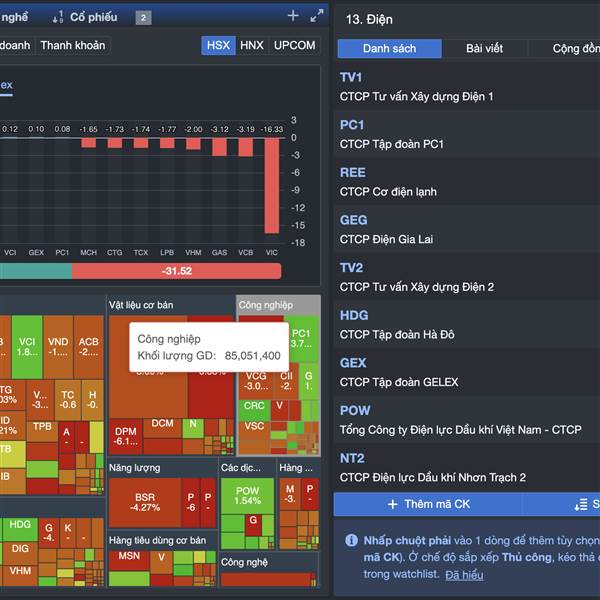Click the info icon in the hint box
The height and width of the screenshot is (600, 600).
coord(351,540)
